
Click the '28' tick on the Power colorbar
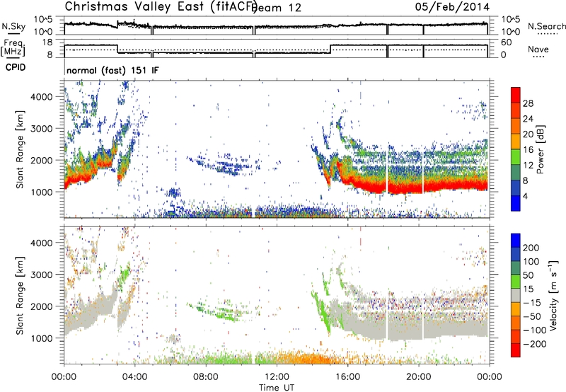tap(528, 103)
